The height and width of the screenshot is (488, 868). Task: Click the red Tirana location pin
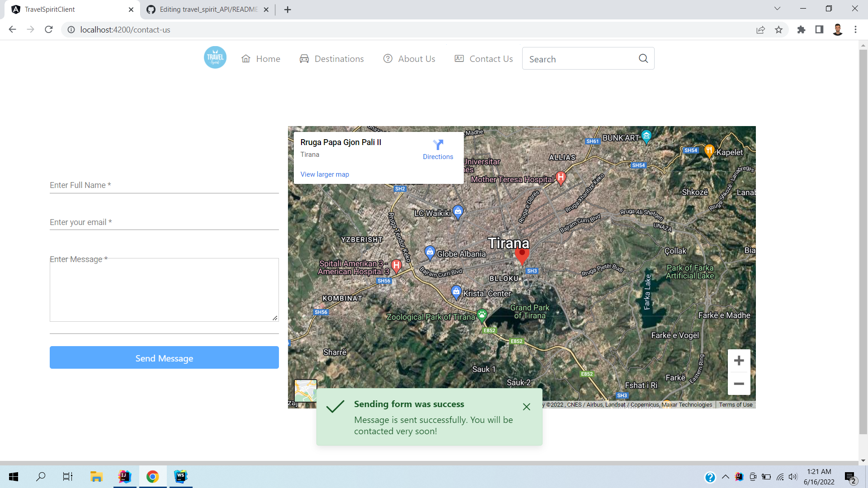pyautogui.click(x=522, y=256)
